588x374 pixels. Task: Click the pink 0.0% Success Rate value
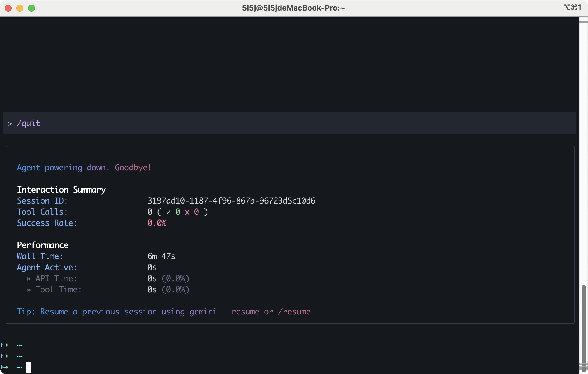click(157, 223)
